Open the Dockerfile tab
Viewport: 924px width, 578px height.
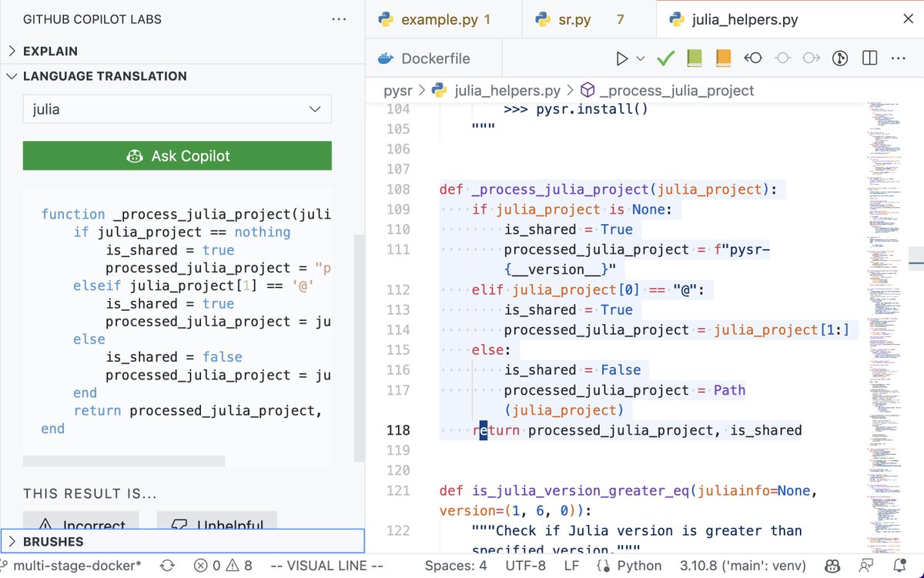coord(434,58)
